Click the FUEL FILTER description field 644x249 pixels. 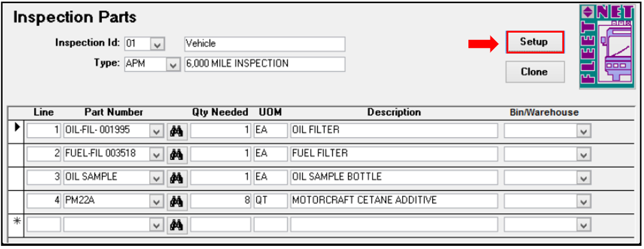tap(393, 154)
